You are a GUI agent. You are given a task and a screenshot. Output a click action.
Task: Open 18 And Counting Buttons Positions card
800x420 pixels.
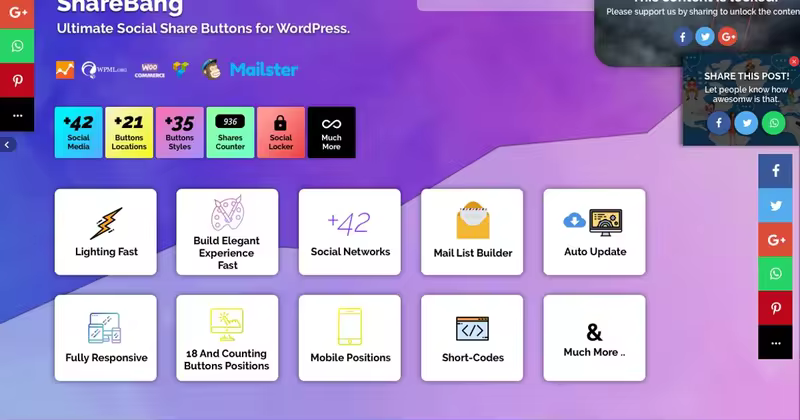227,338
